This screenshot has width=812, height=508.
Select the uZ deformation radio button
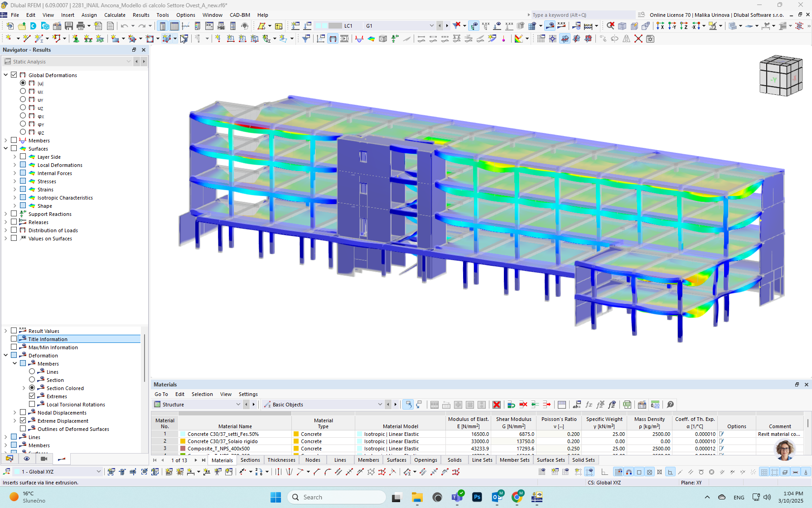(23, 107)
